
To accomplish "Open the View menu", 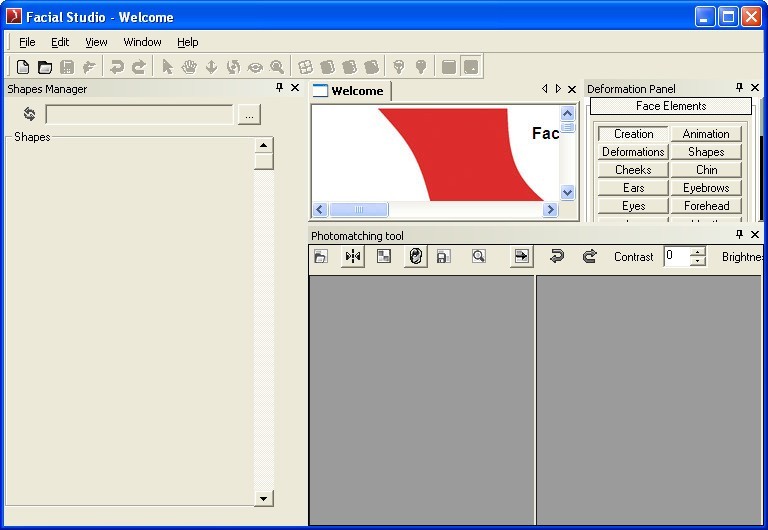I will 96,42.
